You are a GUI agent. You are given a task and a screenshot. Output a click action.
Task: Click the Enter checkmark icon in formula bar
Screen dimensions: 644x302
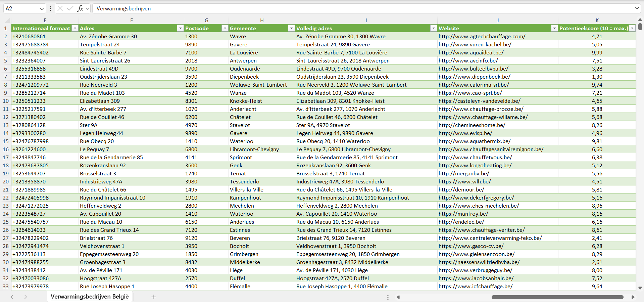click(70, 8)
